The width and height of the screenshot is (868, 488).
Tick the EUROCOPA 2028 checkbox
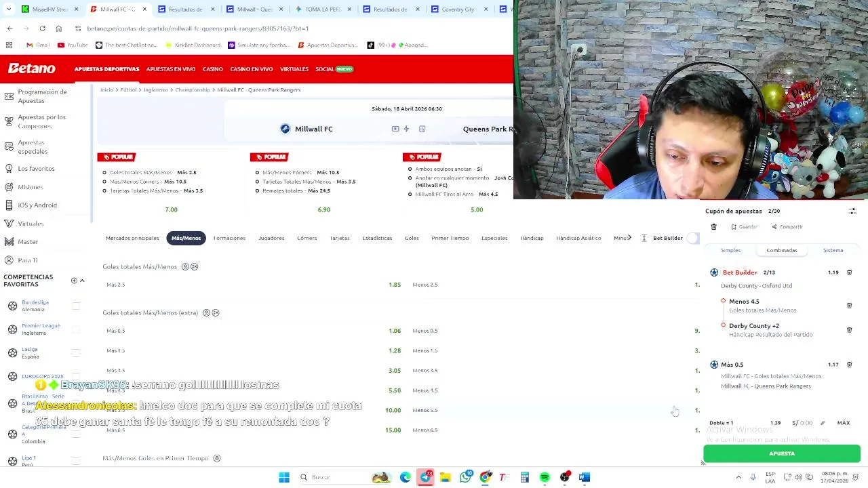(x=76, y=377)
